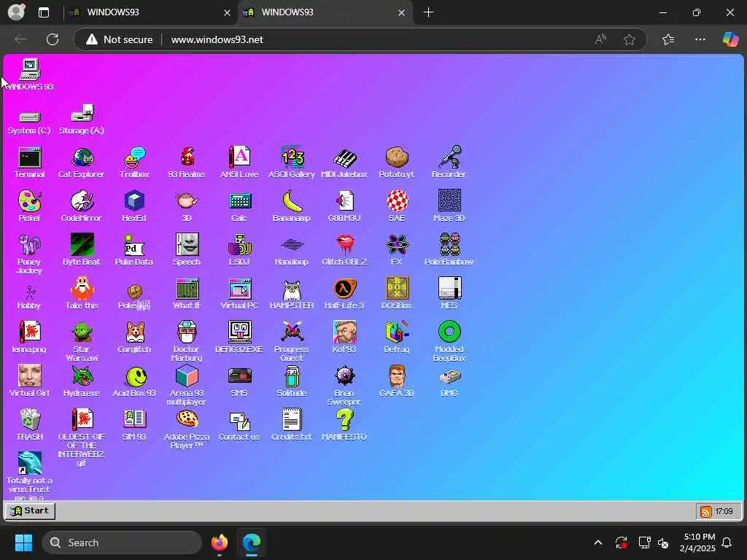Open Virtual PC icon

[239, 294]
